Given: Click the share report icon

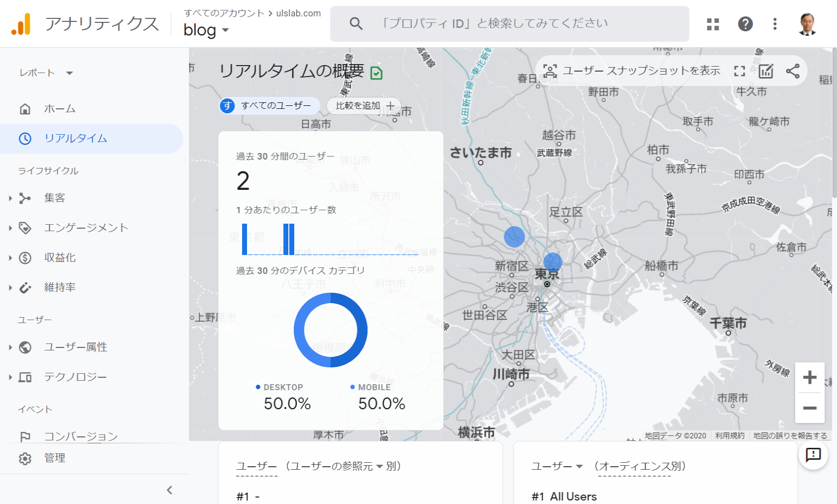Looking at the screenshot, I should pos(793,71).
